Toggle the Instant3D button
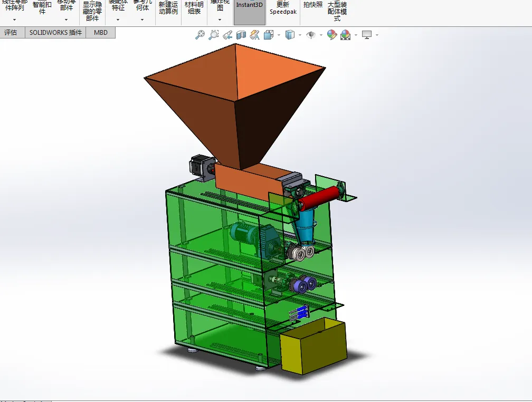Image resolution: width=532 pixels, height=402 pixels. coord(249,12)
